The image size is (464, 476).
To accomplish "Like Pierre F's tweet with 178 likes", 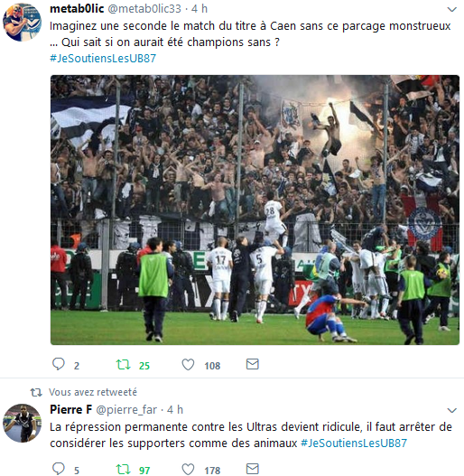I will point(188,470).
